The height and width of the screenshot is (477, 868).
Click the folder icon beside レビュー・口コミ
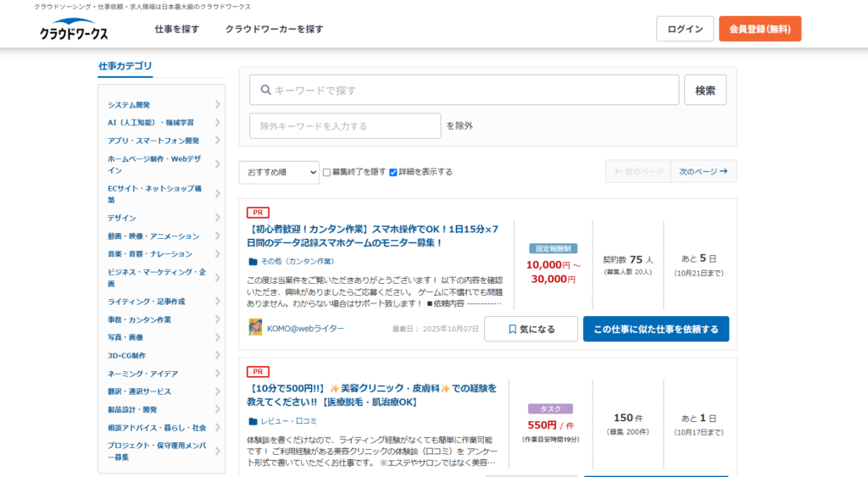(253, 421)
